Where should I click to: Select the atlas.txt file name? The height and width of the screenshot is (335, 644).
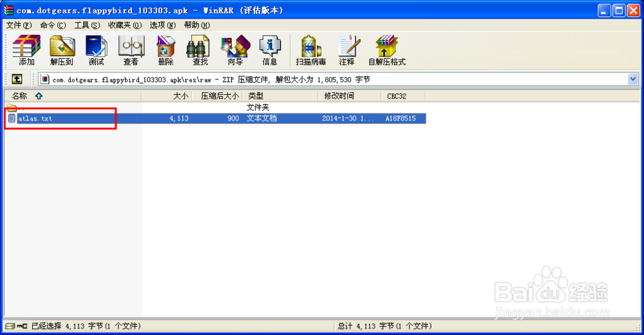point(35,119)
